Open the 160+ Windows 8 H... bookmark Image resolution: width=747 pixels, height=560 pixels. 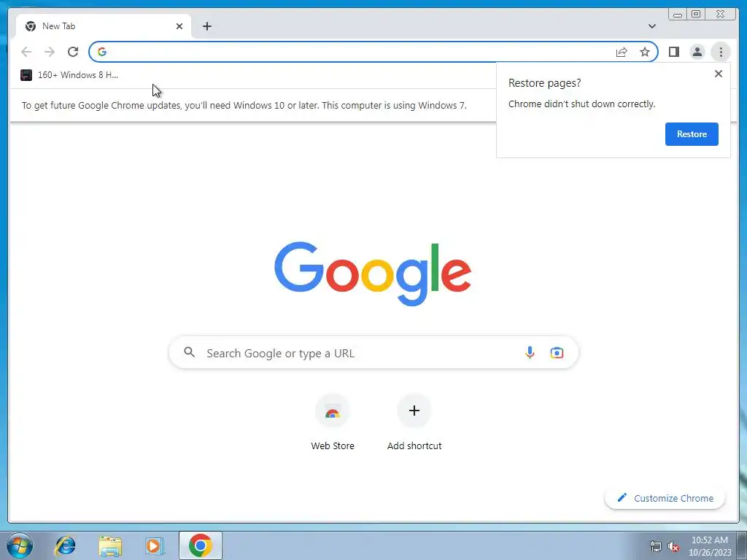[69, 75]
